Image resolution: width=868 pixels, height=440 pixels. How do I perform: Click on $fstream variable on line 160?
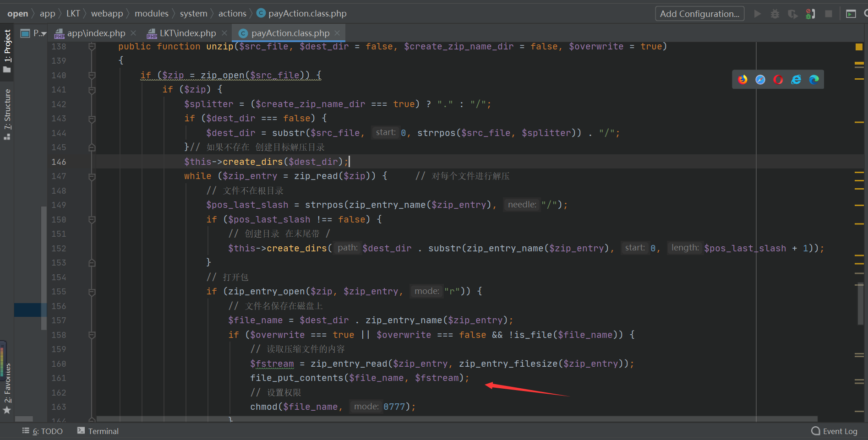point(272,364)
